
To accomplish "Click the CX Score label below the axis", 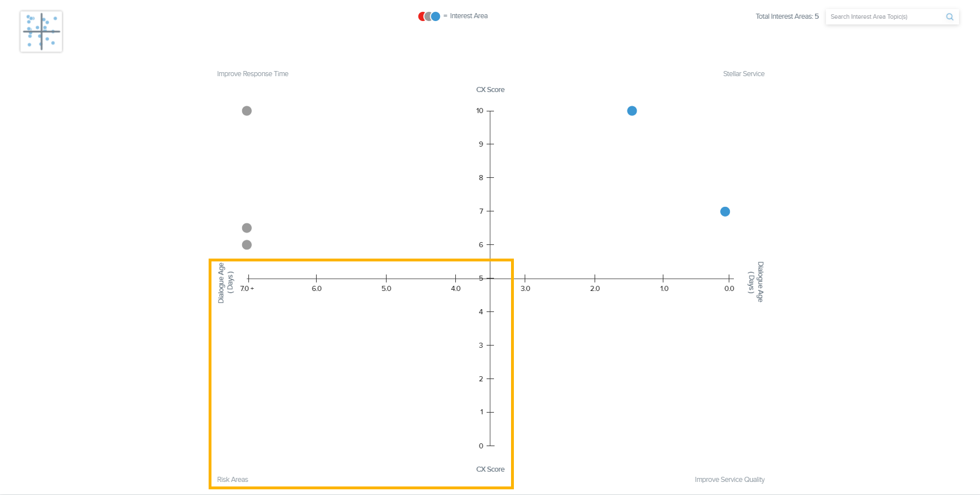I will (490, 469).
